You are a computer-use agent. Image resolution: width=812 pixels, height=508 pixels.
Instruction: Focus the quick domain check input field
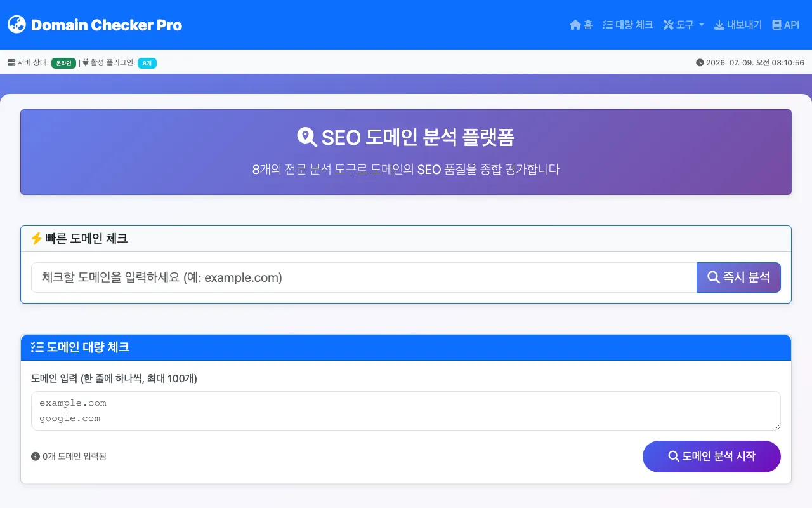pos(364,277)
